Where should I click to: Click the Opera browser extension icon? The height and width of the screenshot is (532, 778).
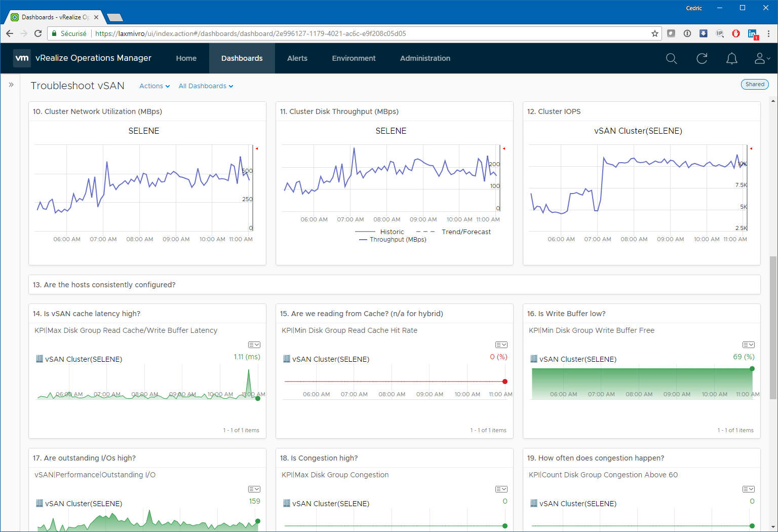tap(736, 33)
